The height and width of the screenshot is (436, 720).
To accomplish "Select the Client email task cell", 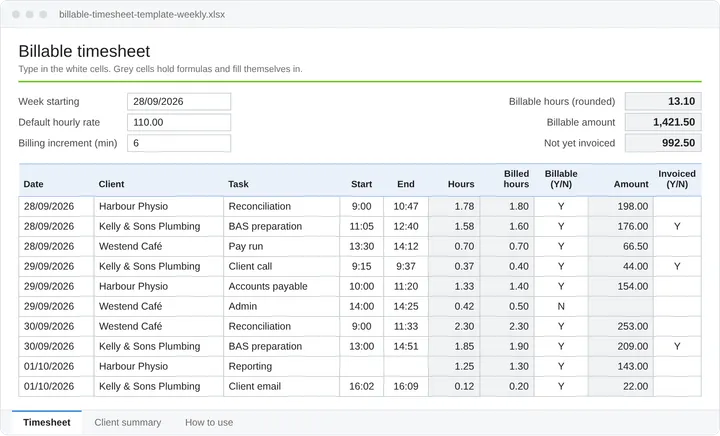I will point(281,386).
